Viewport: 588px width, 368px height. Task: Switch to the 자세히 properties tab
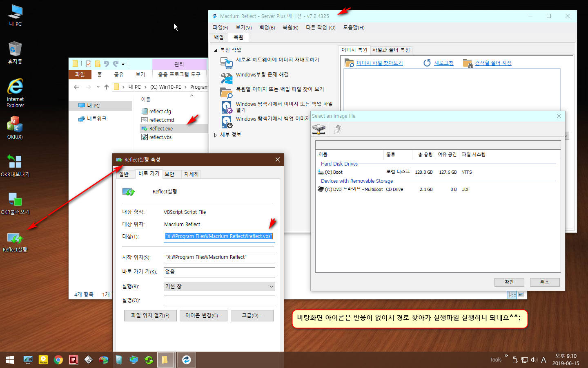191,174
